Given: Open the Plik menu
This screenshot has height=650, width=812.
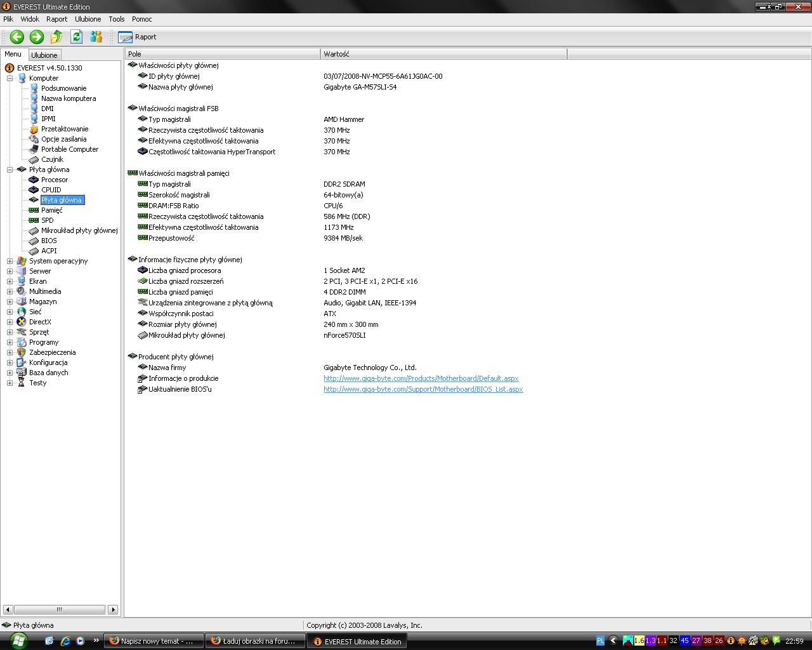Looking at the screenshot, I should [x=8, y=19].
